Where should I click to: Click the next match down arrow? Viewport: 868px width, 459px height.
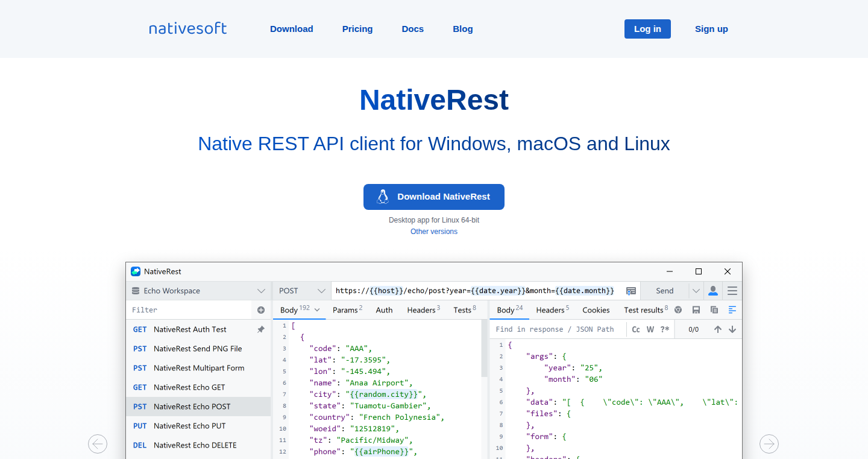[x=732, y=329]
